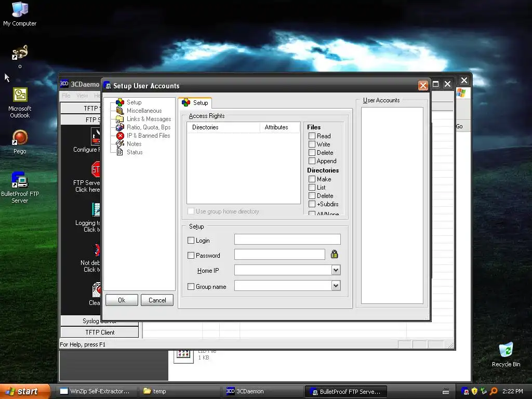The width and height of the screenshot is (532, 399).
Task: Enable Files Write checkbox
Action: coord(312,144)
